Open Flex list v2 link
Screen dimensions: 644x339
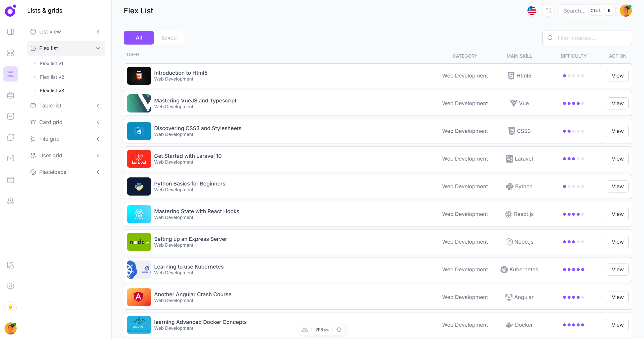pyautogui.click(x=52, y=77)
